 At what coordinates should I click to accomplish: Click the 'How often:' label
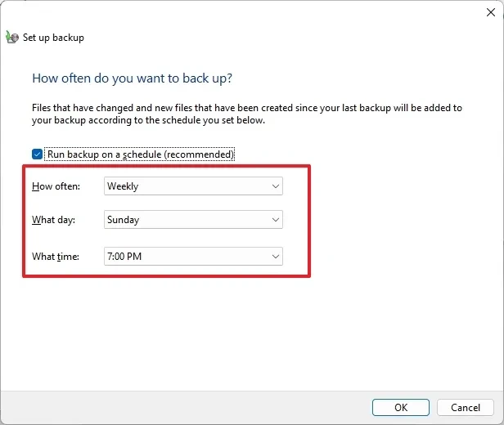[x=55, y=186]
